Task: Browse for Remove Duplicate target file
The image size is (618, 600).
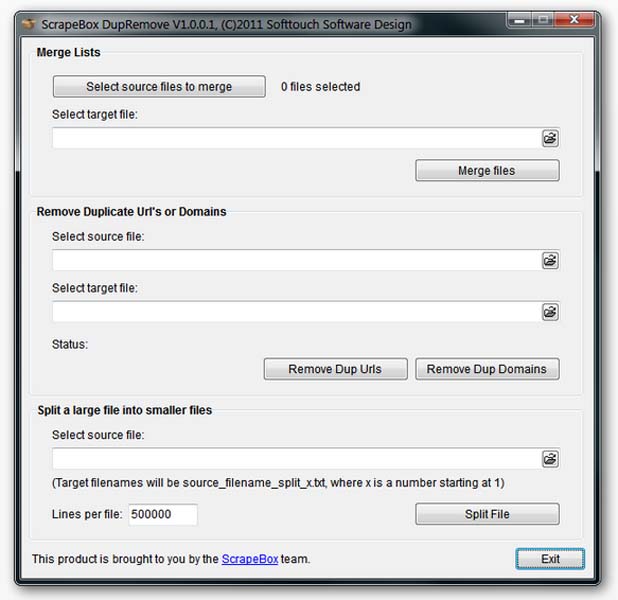Action: coord(550,312)
